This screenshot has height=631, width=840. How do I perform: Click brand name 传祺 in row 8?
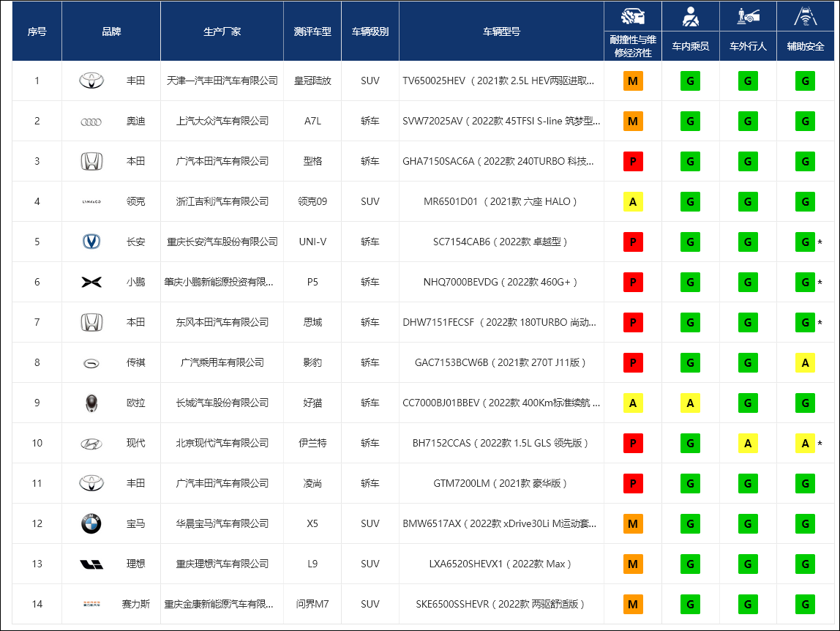[x=135, y=363]
